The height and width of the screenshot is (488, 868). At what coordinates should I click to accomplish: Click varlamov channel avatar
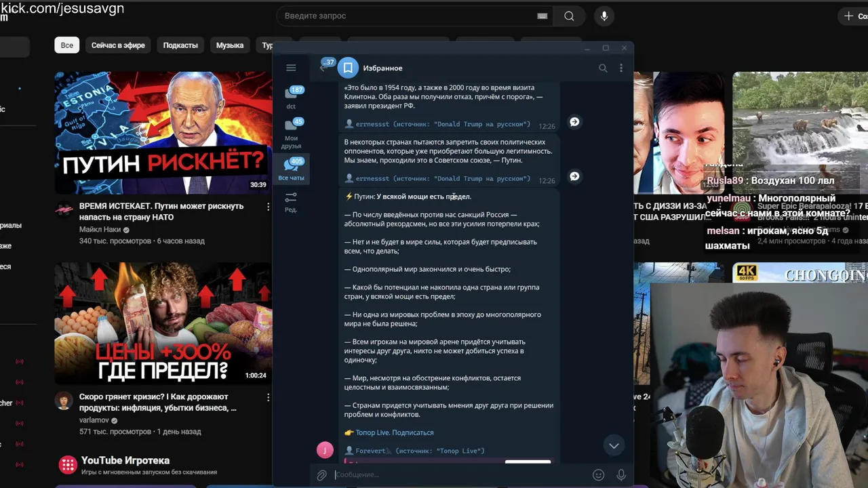(64, 401)
